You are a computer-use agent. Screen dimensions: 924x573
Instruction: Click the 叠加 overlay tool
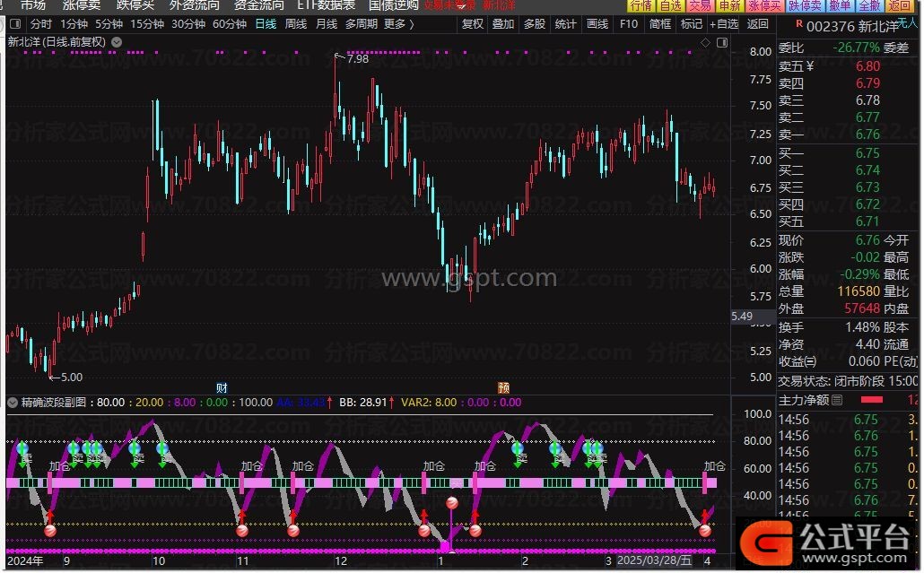(502, 24)
